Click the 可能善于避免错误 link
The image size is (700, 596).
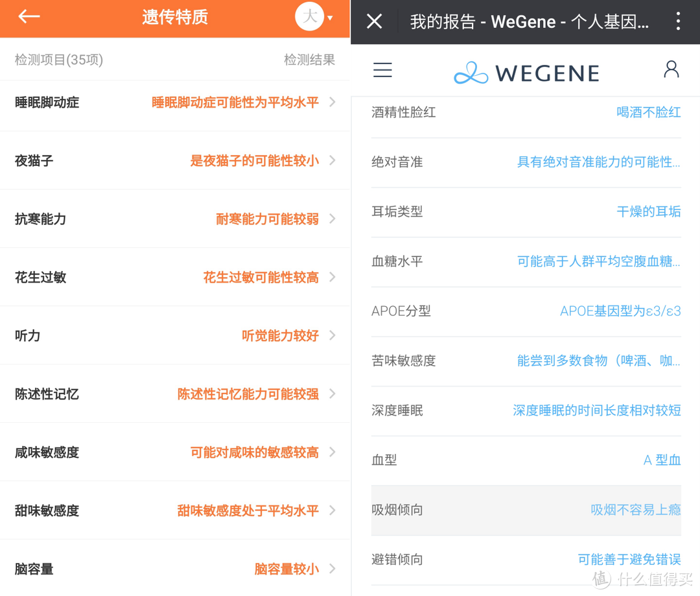click(629, 559)
